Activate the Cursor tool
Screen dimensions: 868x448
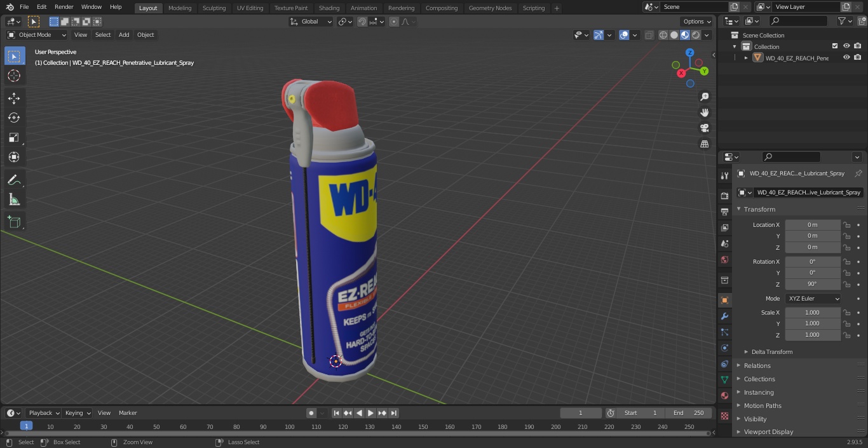pos(14,76)
